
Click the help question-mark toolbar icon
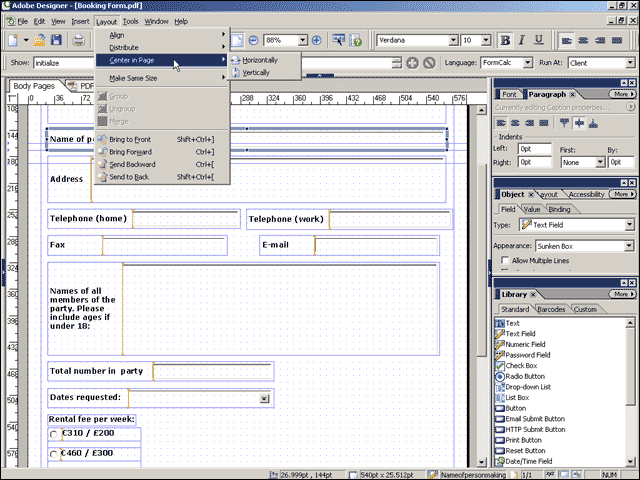click(x=356, y=40)
